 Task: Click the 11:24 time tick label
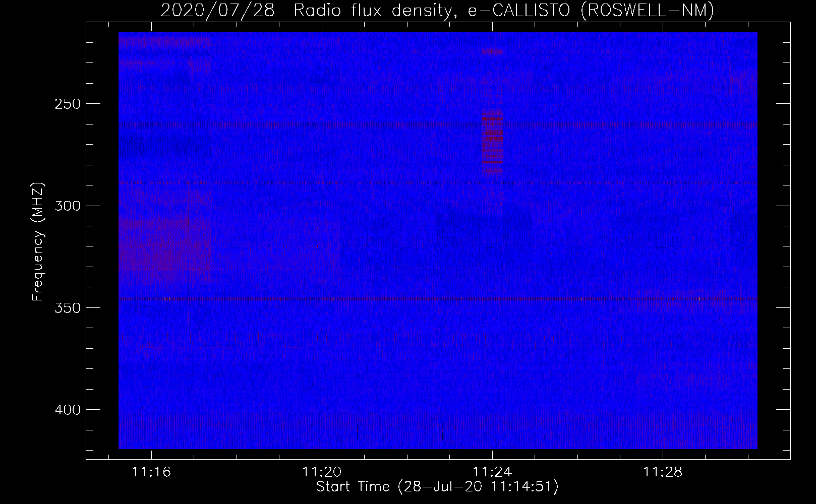coord(492,472)
